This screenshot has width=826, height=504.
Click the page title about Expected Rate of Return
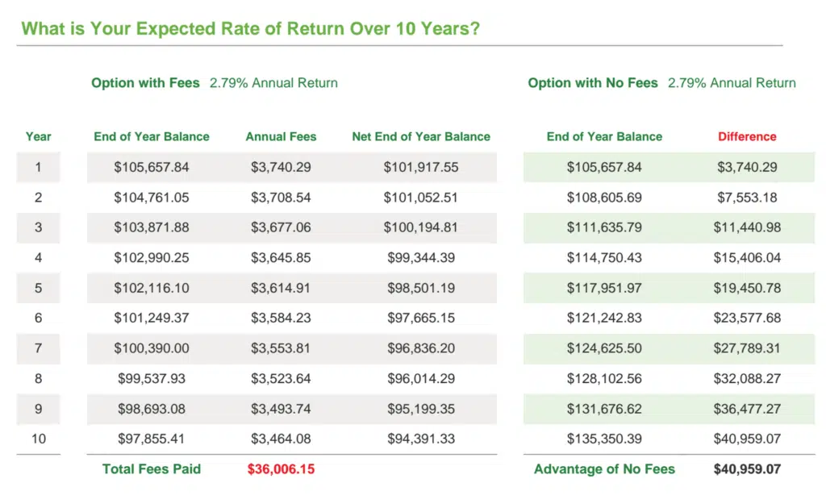[x=251, y=29]
